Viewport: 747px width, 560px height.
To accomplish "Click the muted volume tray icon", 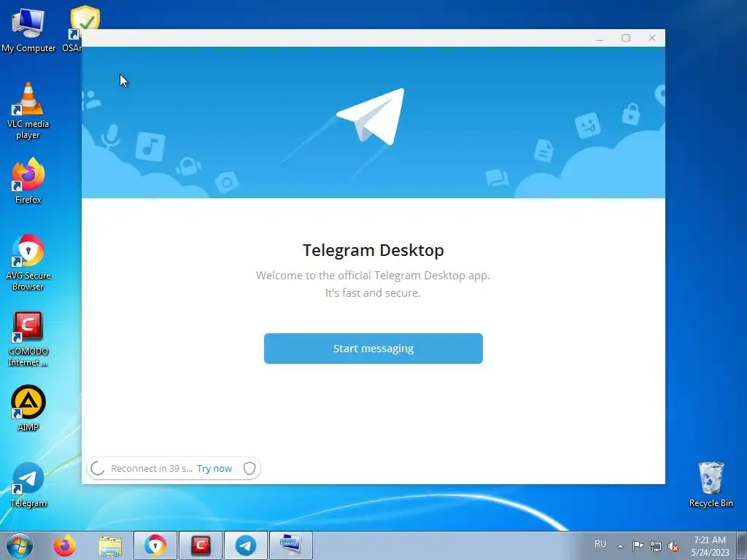I will (673, 546).
